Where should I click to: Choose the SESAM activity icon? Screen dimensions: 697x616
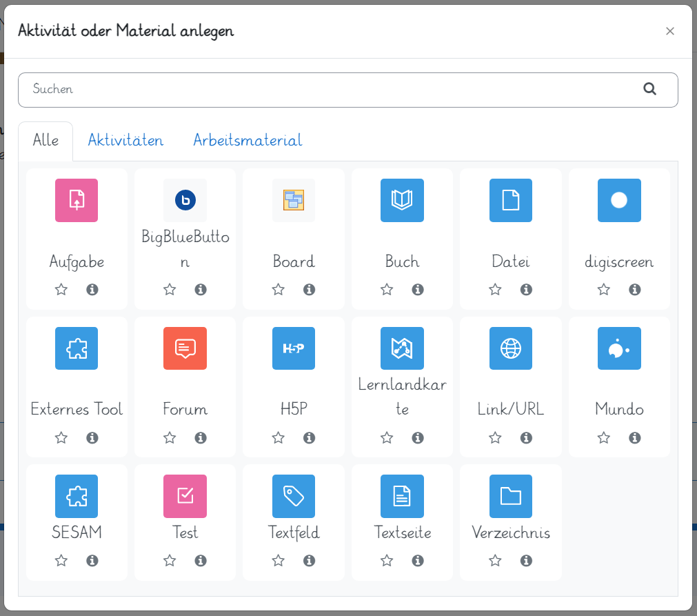76,496
